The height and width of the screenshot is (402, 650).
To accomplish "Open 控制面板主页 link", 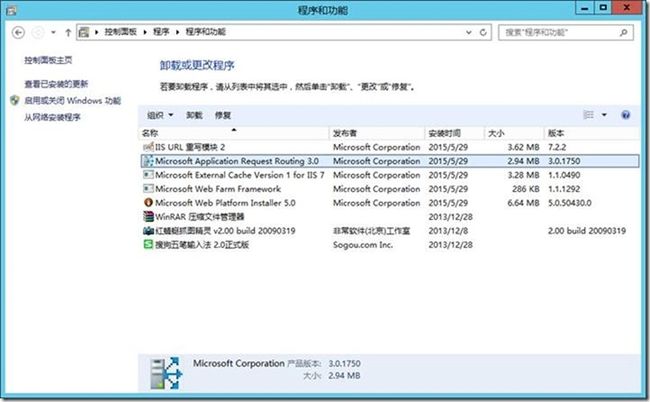I will pyautogui.click(x=48, y=61).
